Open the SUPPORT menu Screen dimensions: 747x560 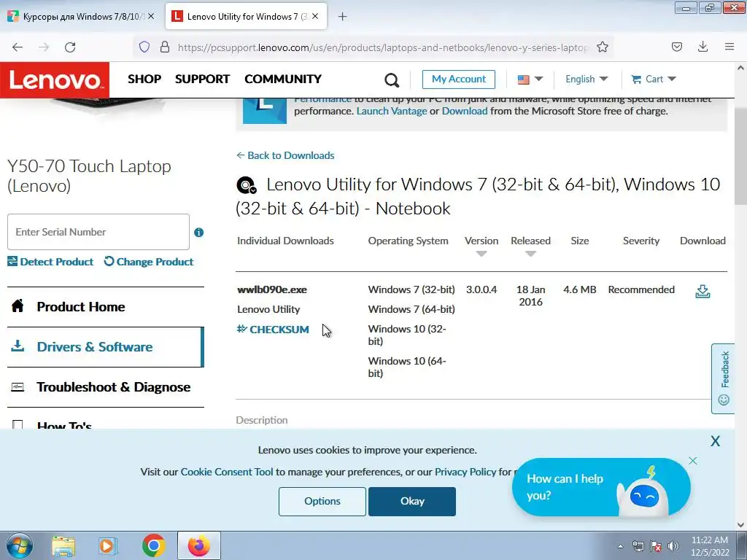coord(203,79)
